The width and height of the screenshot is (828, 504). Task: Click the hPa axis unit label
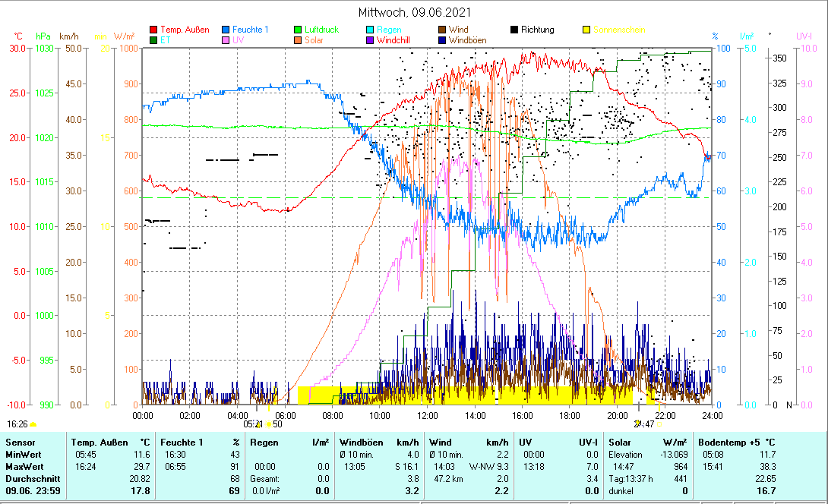43,36
